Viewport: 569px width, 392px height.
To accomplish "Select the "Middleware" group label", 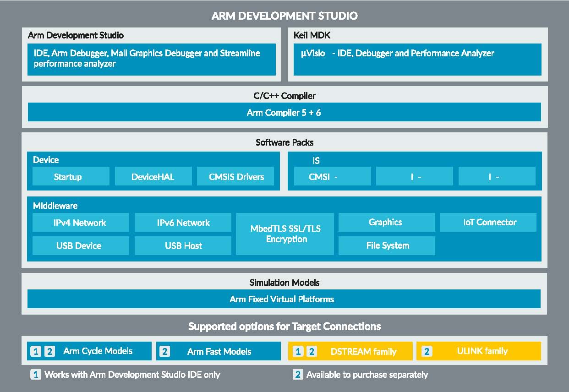I will coord(55,206).
